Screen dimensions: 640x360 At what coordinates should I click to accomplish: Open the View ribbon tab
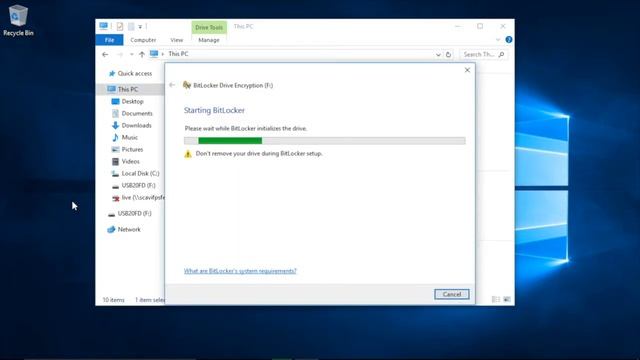(x=176, y=40)
